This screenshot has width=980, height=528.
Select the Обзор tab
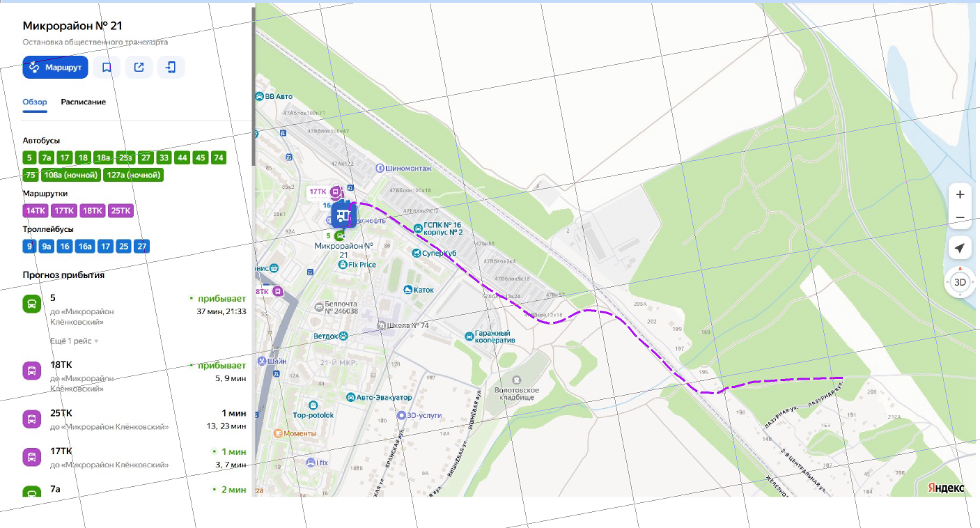point(35,102)
